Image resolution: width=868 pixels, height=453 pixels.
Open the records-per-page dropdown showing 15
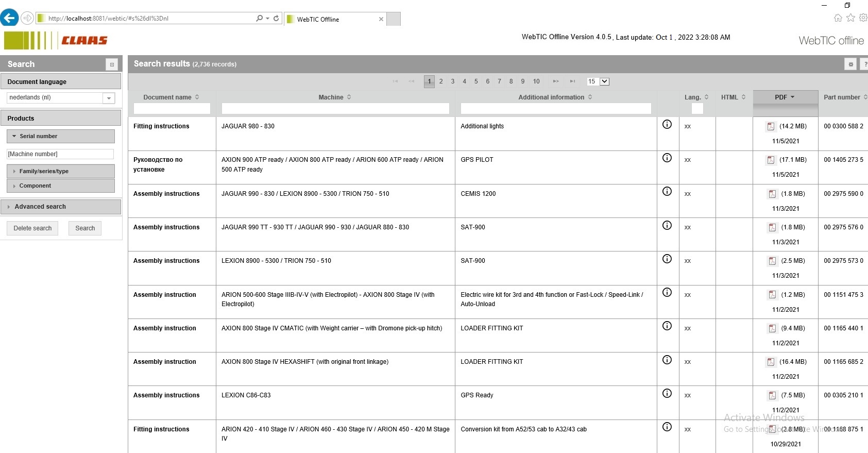[x=605, y=81]
